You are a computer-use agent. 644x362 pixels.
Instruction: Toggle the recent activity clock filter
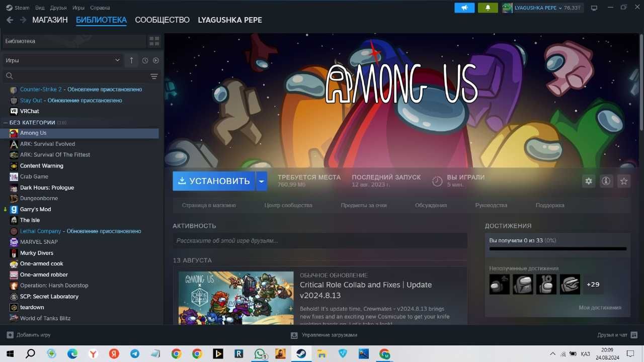[x=145, y=60]
